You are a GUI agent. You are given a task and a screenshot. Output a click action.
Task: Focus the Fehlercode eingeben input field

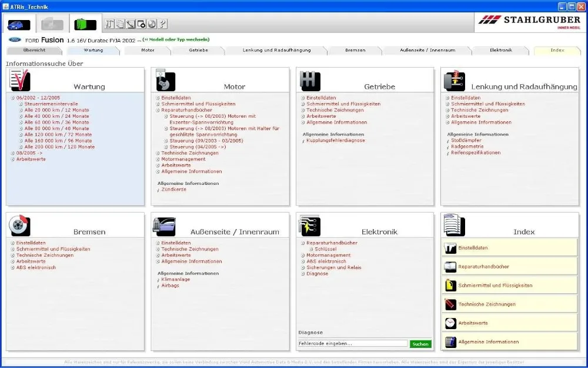click(352, 344)
